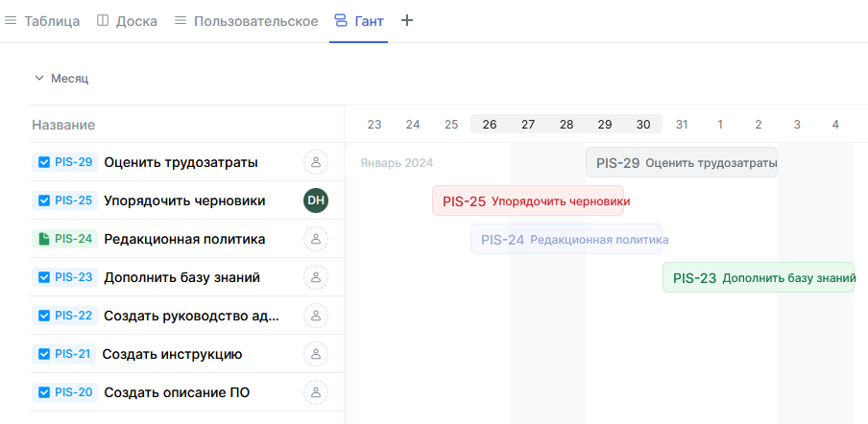Click the unassigned user icon for PIS-29
868x424 pixels.
[x=316, y=162]
